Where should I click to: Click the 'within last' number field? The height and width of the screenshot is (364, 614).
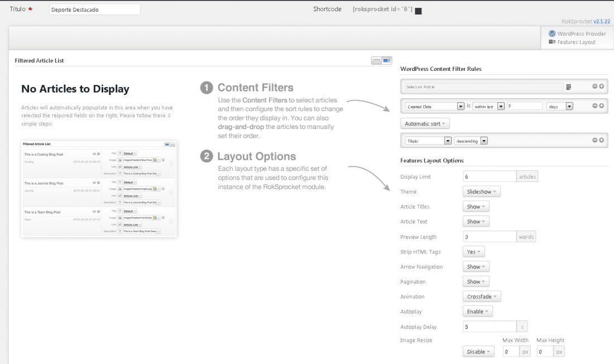click(x=524, y=106)
